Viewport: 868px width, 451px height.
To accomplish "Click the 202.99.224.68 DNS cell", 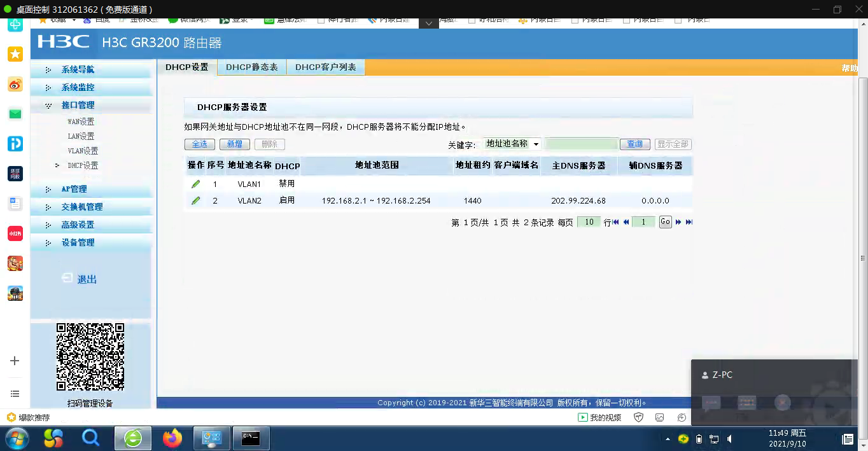I will point(578,200).
